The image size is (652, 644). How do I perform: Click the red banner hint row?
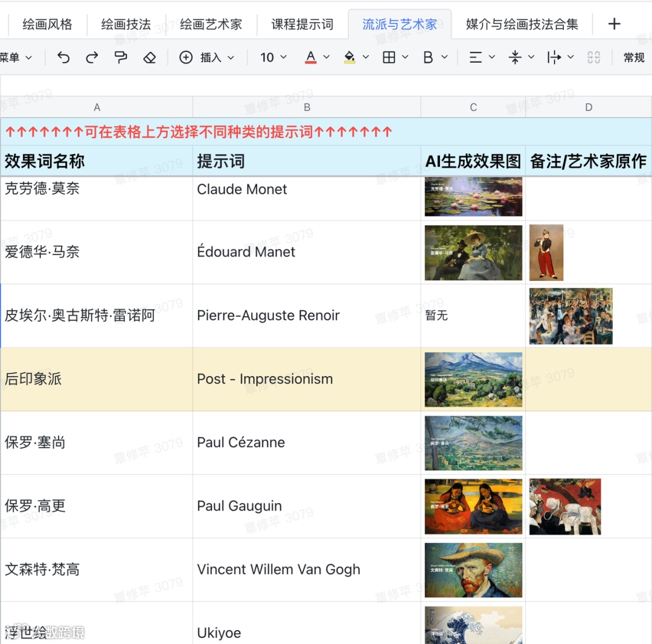click(x=326, y=132)
